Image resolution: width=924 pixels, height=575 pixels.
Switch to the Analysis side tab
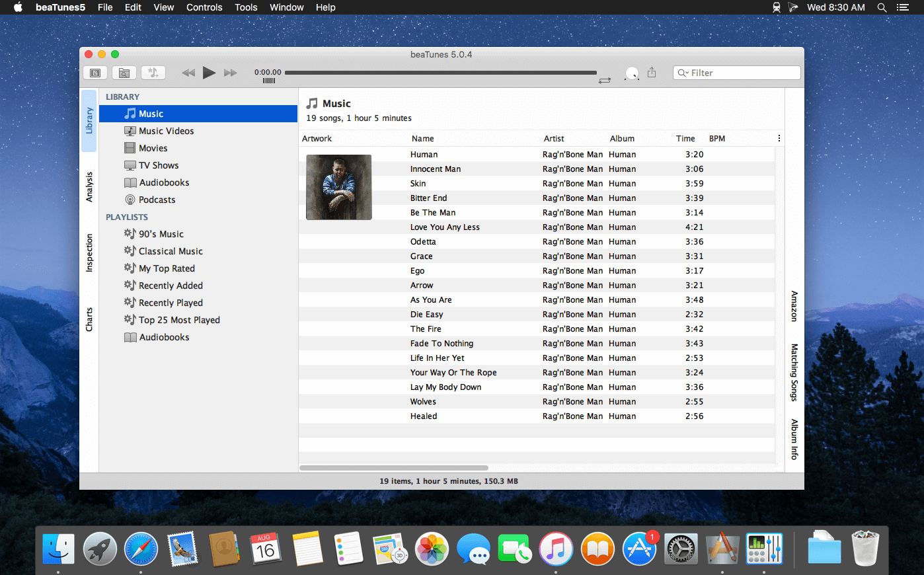point(89,186)
